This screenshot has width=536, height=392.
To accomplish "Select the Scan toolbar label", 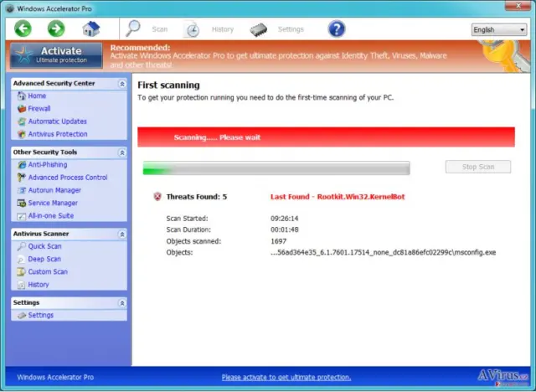I will [x=160, y=29].
